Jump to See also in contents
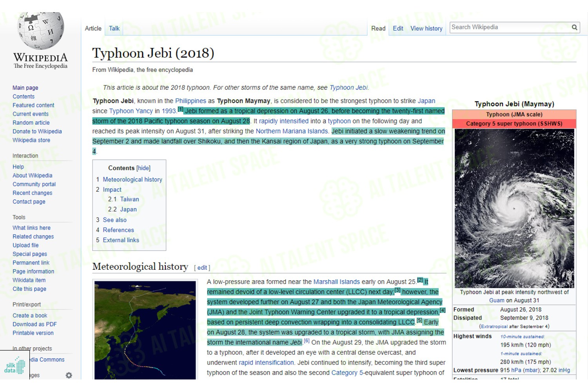 pyautogui.click(x=114, y=220)
